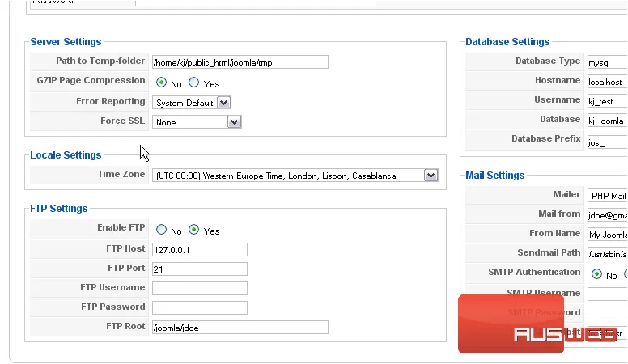Click the Database Prefix label

546,138
